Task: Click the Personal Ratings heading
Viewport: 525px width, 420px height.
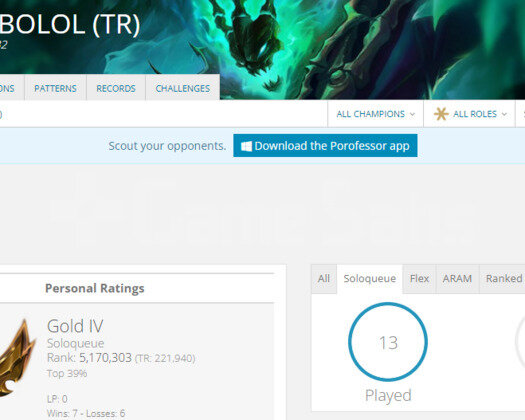Action: [x=95, y=288]
